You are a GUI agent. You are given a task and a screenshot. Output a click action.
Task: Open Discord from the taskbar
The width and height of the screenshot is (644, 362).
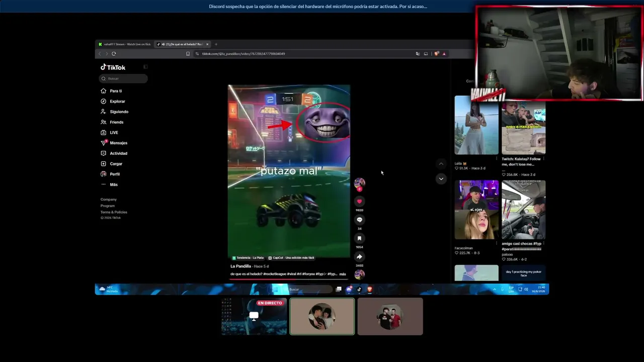click(349, 289)
